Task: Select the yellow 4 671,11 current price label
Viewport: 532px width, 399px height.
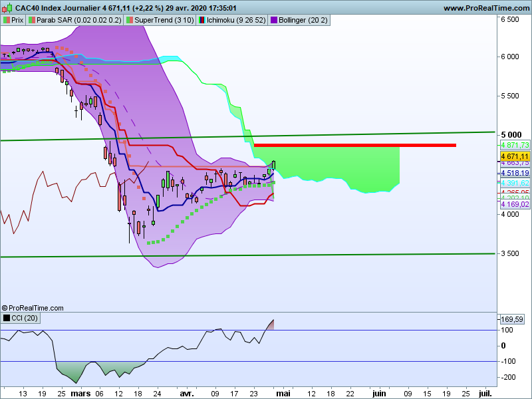Action: coord(515,156)
